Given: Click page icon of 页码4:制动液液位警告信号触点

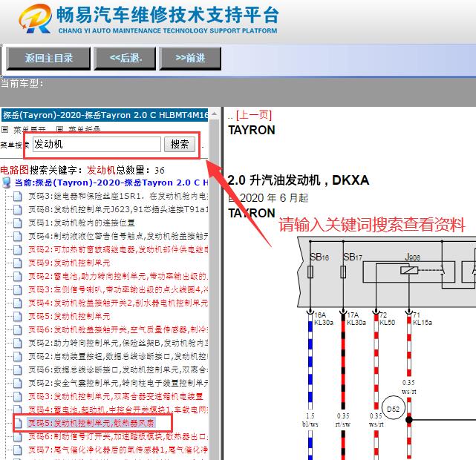Looking at the screenshot, I should click(x=18, y=236).
